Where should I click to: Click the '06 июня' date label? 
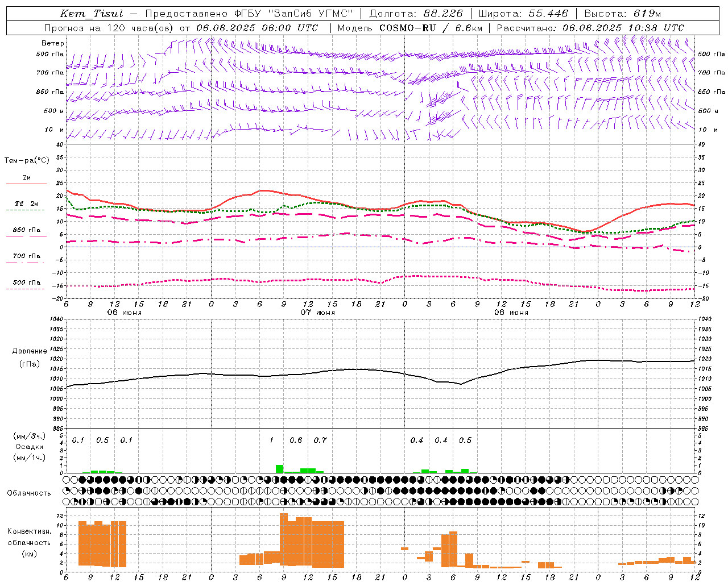(125, 312)
